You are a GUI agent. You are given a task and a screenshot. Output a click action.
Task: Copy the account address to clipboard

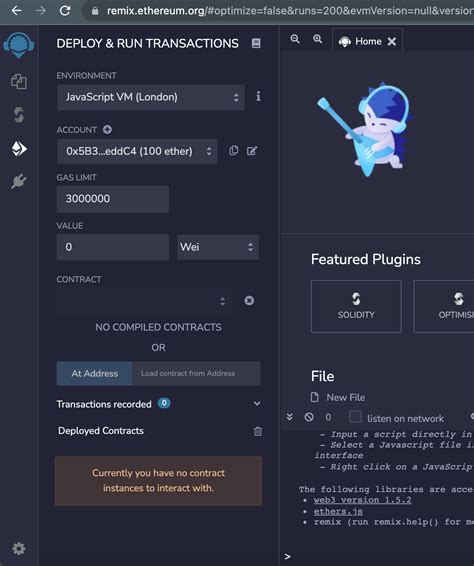pyautogui.click(x=234, y=151)
